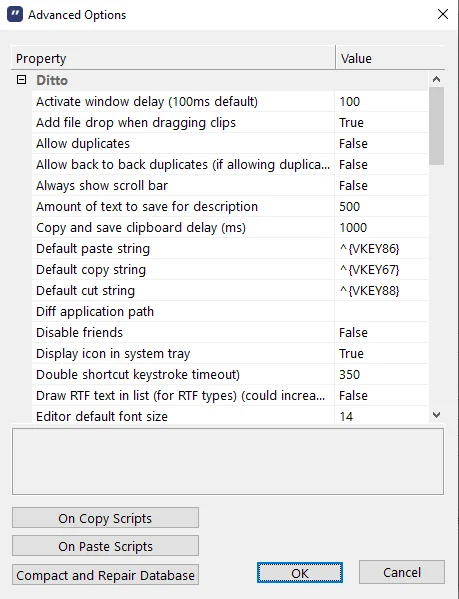Screen dimensions: 459x599
Task: Click False value for Always show scroll bar
Action: pos(381,186)
